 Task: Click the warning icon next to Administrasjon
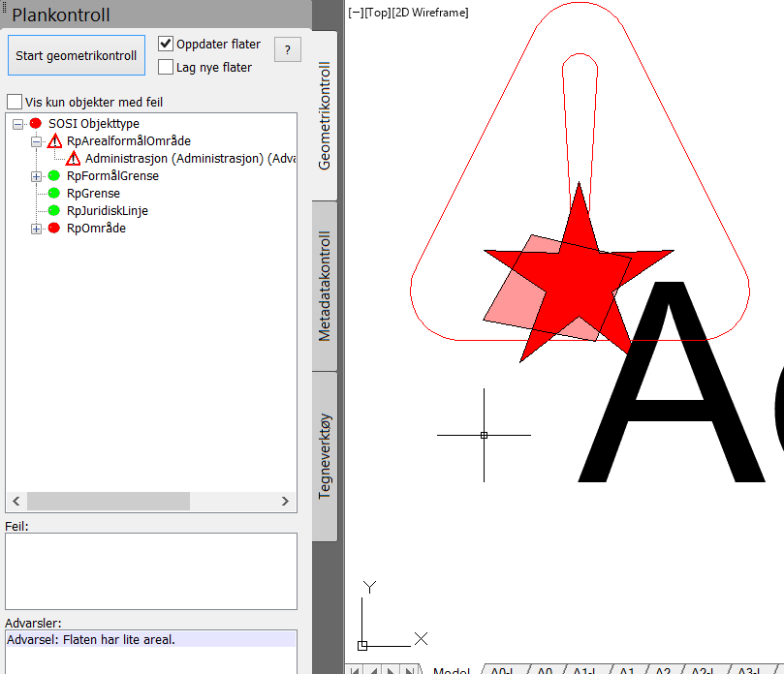click(x=73, y=159)
